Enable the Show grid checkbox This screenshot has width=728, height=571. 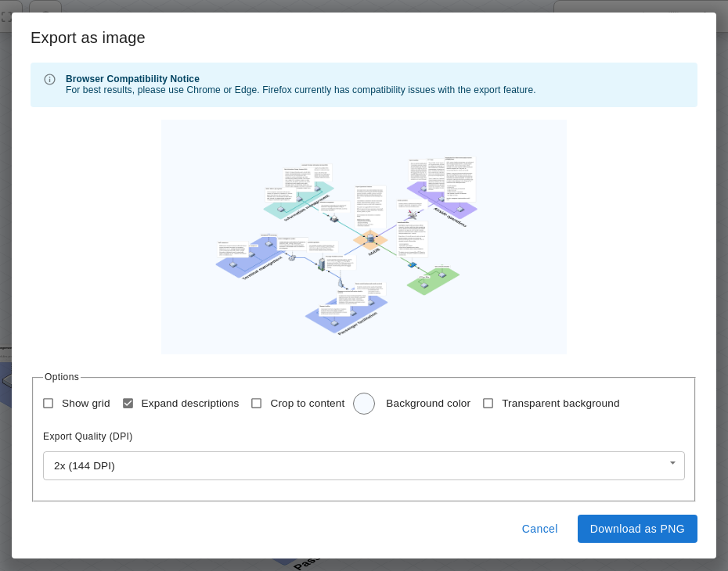click(x=49, y=404)
